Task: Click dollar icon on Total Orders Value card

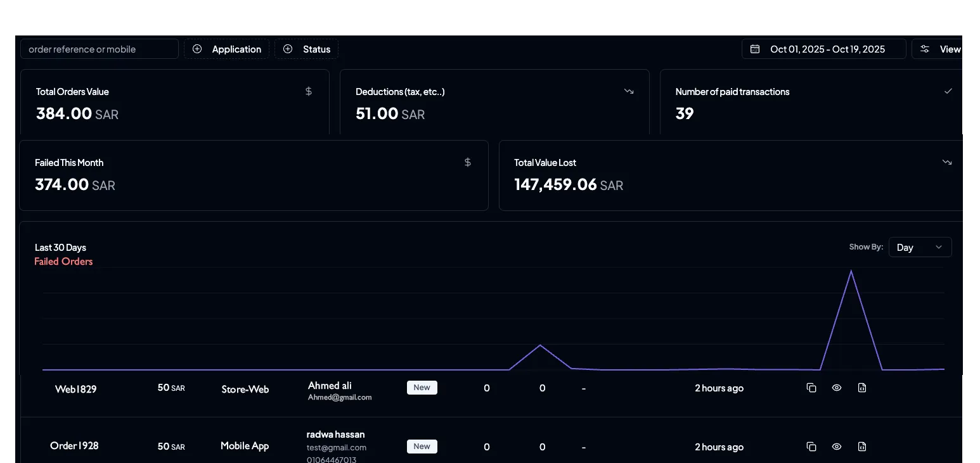Action: click(309, 91)
